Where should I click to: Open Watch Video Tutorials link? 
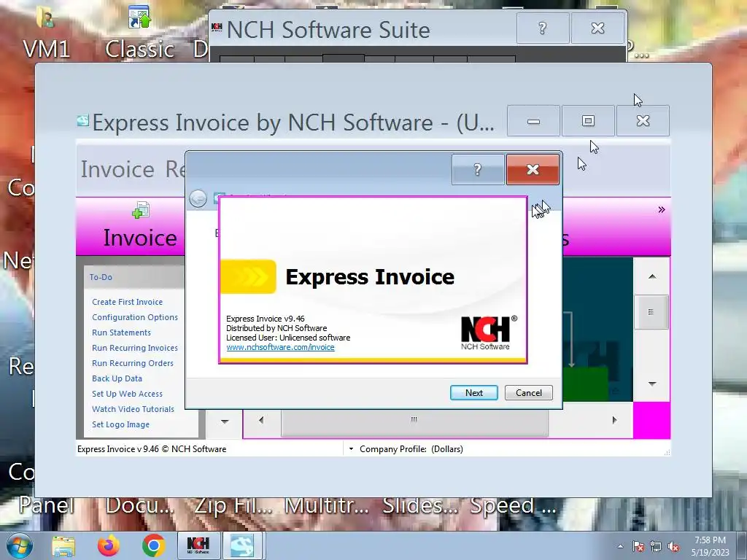133,409
